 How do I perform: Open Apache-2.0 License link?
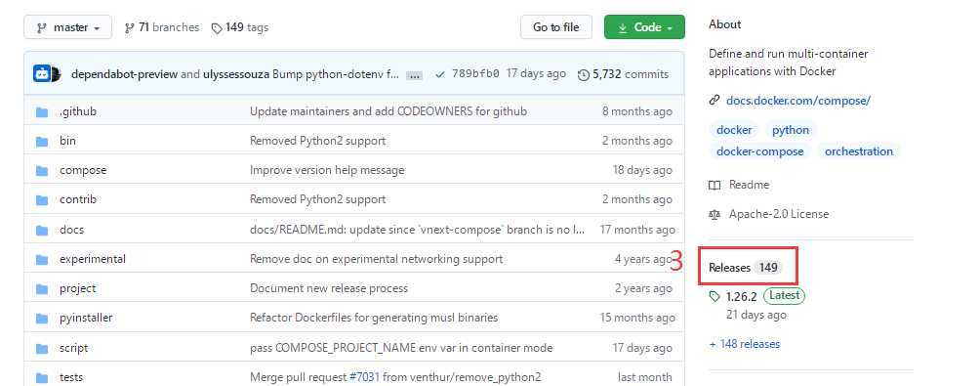point(769,214)
